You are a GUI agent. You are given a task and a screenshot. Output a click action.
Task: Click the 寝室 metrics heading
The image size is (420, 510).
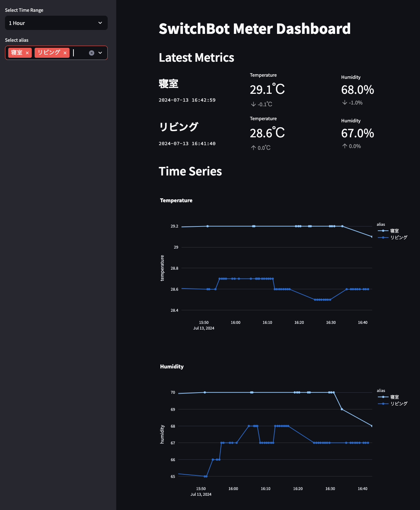tap(169, 84)
